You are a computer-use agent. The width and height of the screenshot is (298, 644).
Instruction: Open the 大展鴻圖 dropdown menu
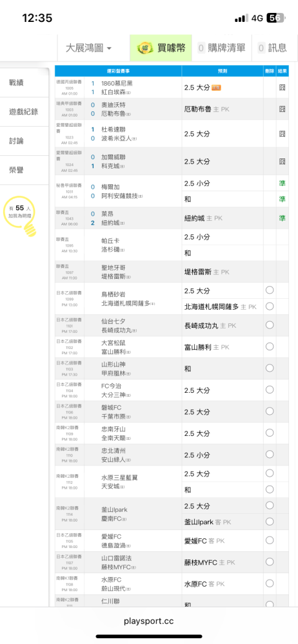tap(88, 48)
